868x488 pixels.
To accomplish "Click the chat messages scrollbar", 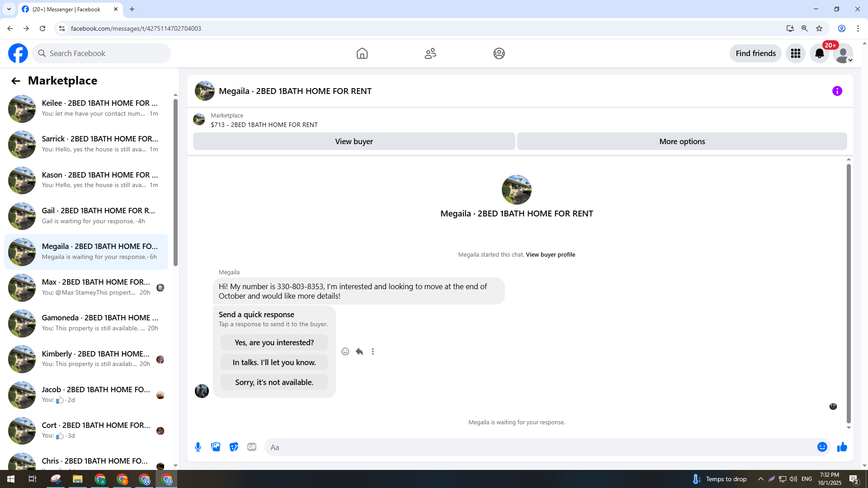I will click(x=849, y=294).
